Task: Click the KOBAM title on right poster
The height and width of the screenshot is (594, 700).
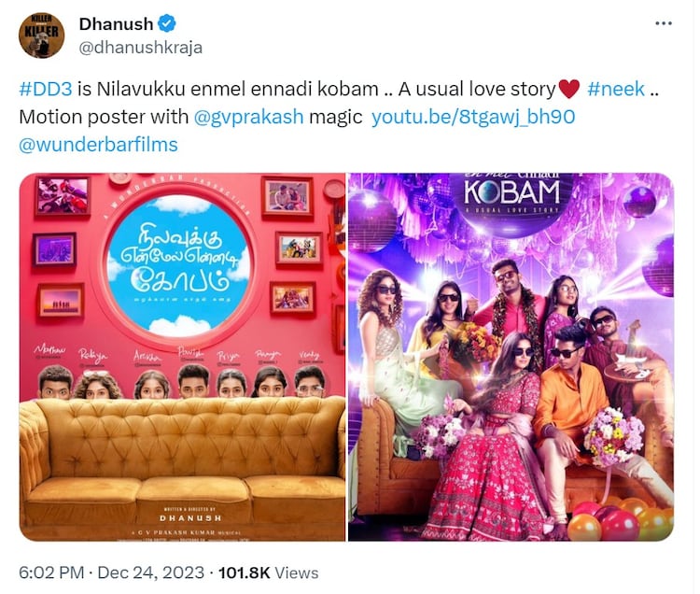Action: [x=511, y=193]
